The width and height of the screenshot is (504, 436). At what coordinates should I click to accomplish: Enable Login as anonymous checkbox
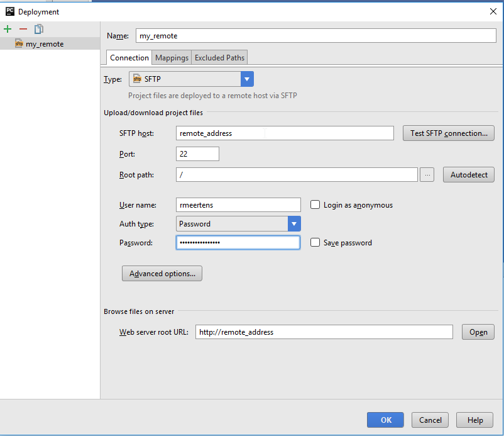(315, 205)
